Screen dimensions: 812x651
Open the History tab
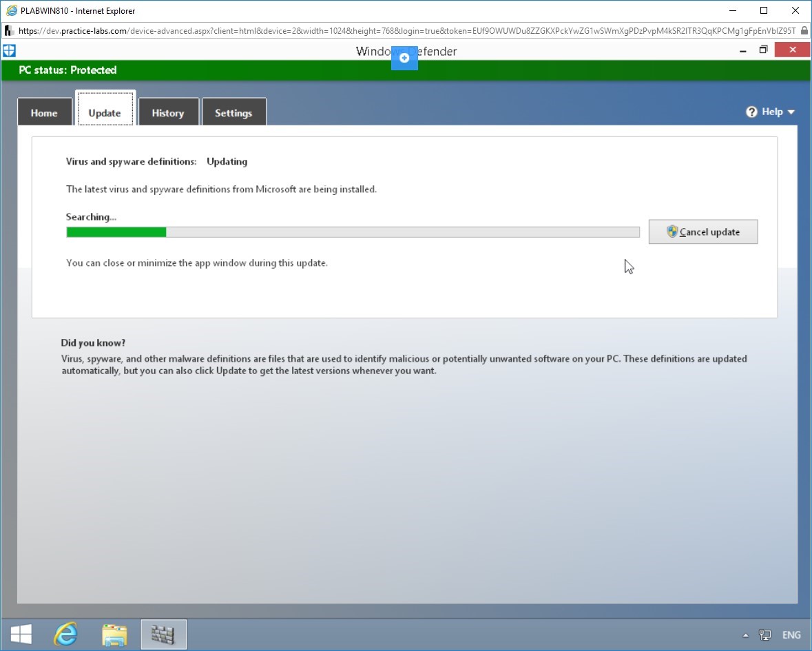click(168, 112)
